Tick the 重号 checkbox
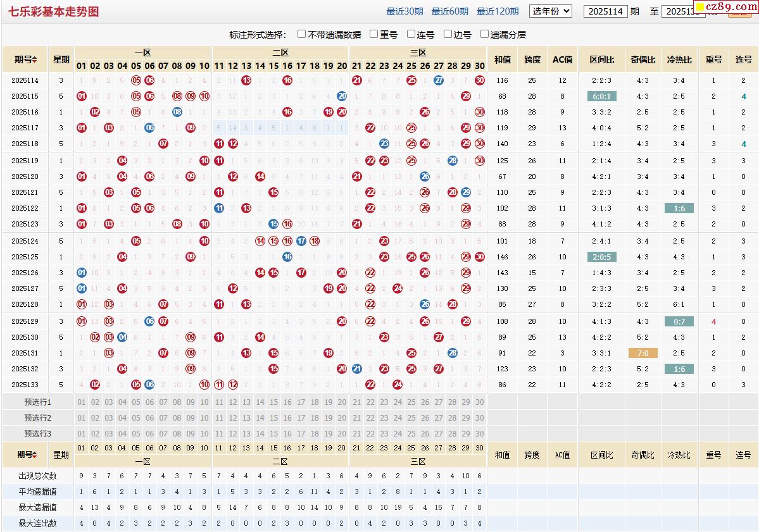 (374, 34)
